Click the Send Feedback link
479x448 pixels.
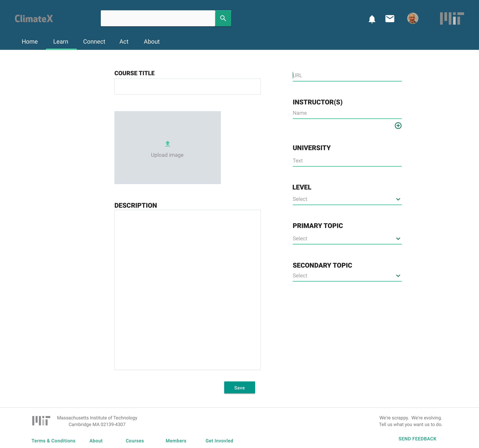417,439
